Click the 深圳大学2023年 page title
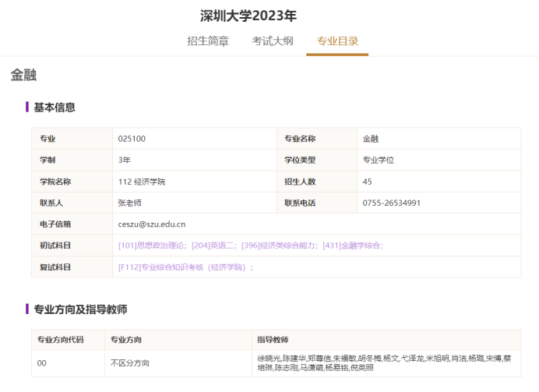The height and width of the screenshot is (392, 539). 248,16
